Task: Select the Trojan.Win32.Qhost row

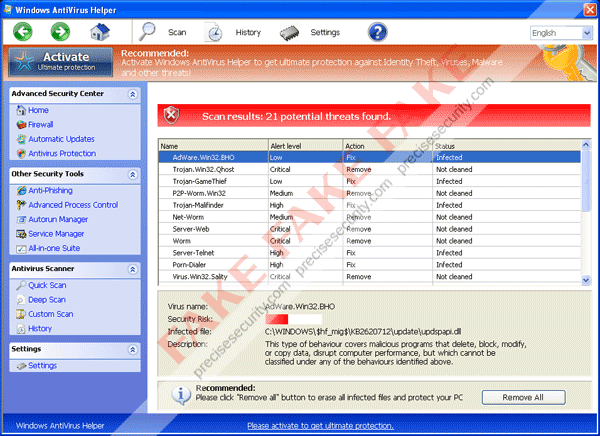Action: (369, 170)
